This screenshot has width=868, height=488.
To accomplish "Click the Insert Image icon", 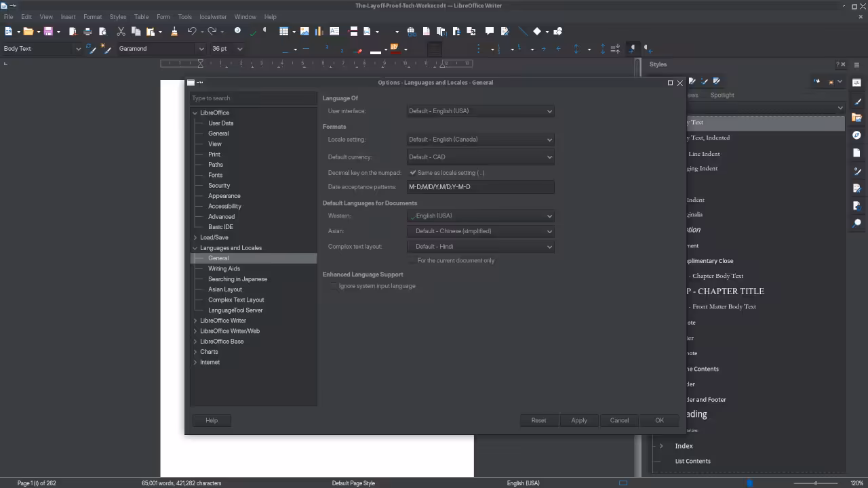I will click(x=304, y=31).
